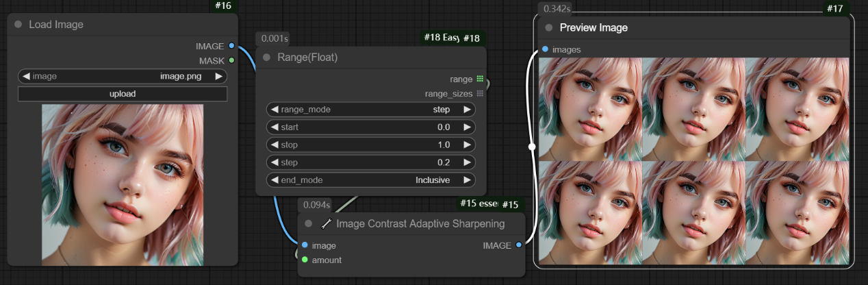Viewport: 868px width, 285px height.
Task: Click the step value field showing 0.2
Action: pos(370,163)
